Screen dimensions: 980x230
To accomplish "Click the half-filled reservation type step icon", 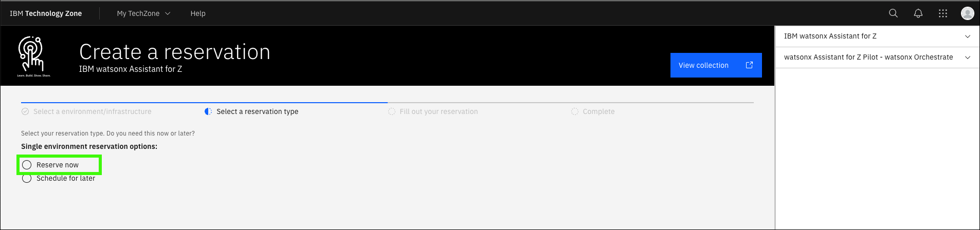I will [208, 111].
